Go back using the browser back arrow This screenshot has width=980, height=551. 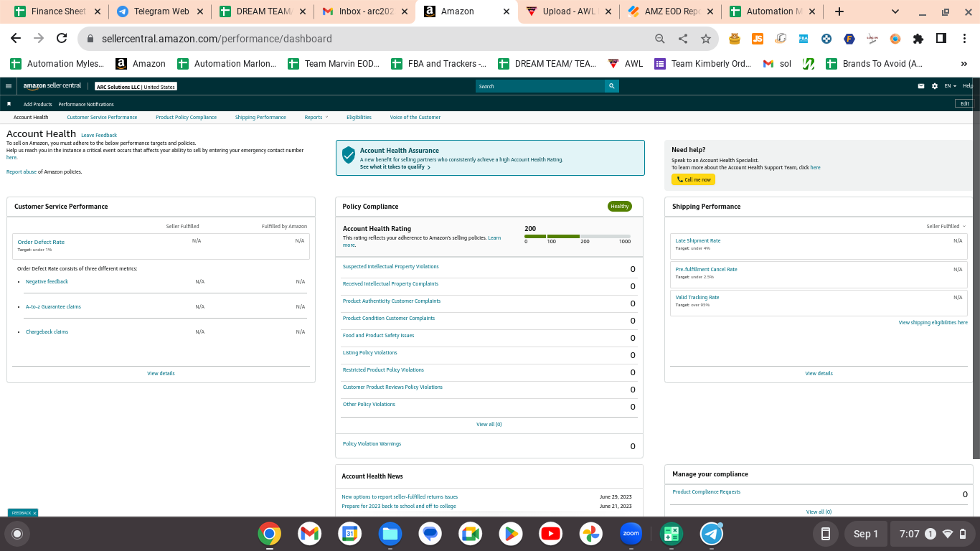point(16,39)
